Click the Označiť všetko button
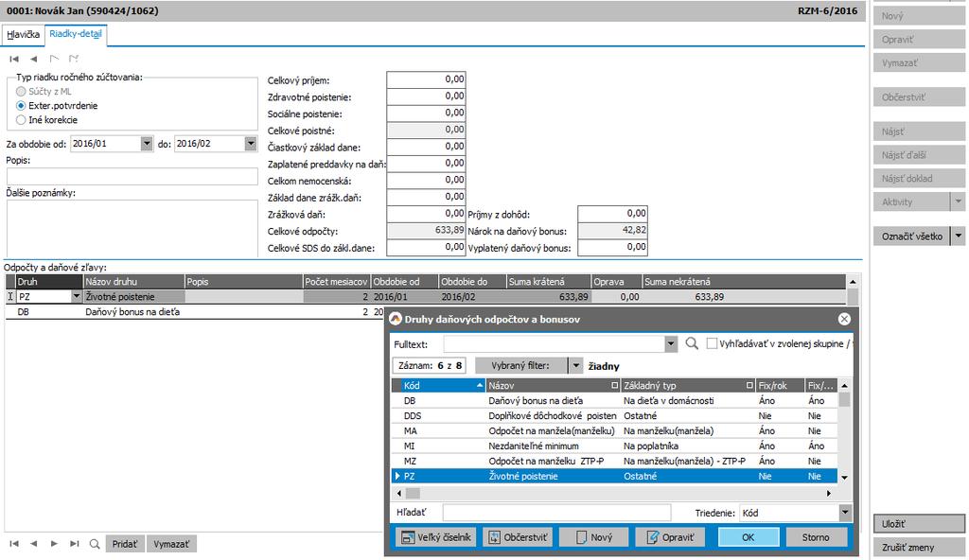969x560 pixels. click(911, 236)
